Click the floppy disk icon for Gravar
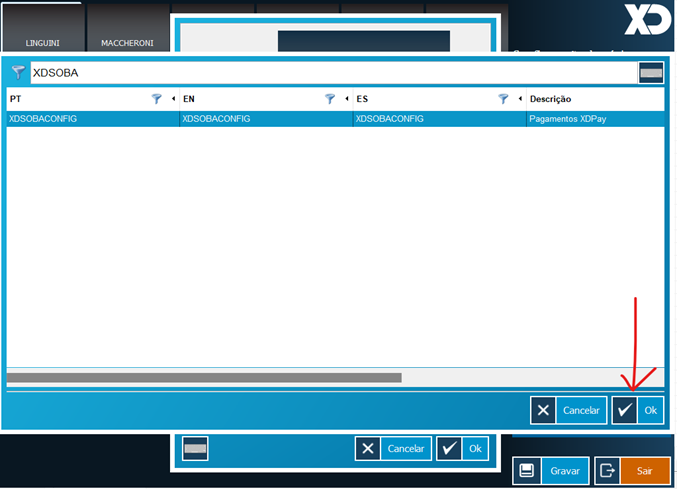The image size is (677, 489). [x=528, y=470]
